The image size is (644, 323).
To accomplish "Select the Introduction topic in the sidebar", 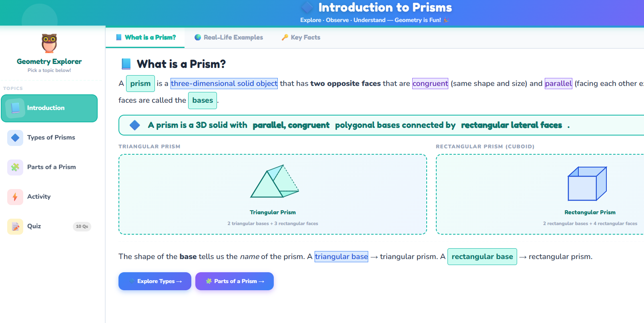I will pos(49,108).
